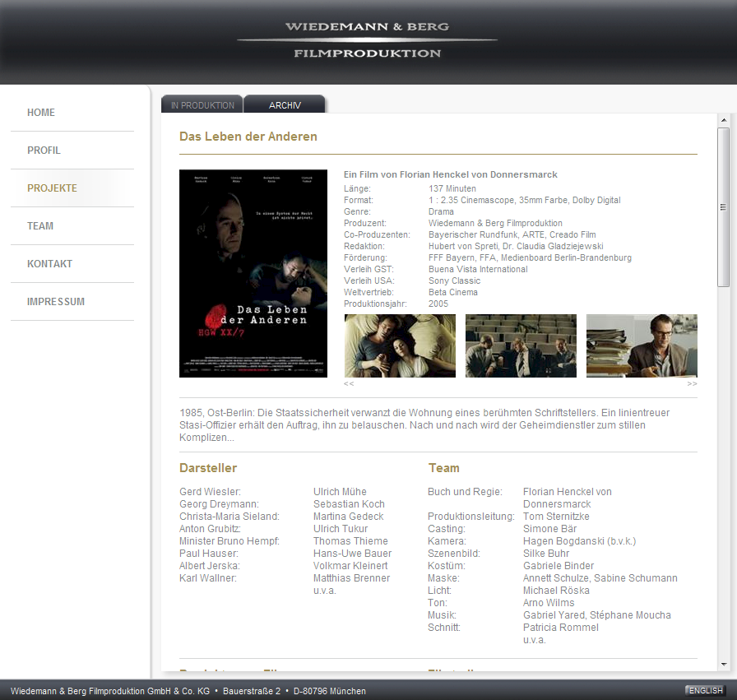Image resolution: width=737 pixels, height=700 pixels.
Task: Show previous stills with << arrow
Action: (x=349, y=383)
